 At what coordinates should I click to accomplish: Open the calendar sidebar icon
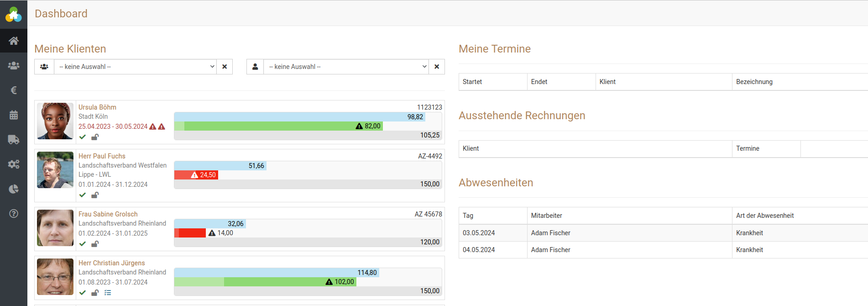coord(14,115)
